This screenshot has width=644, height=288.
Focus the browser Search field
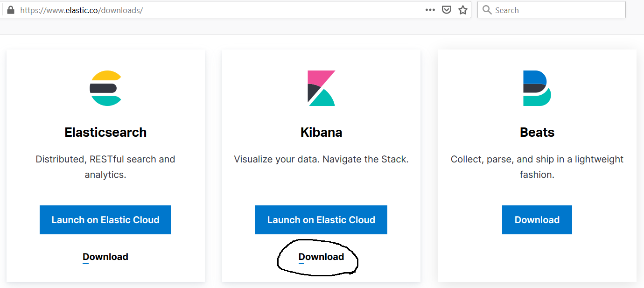coord(552,10)
